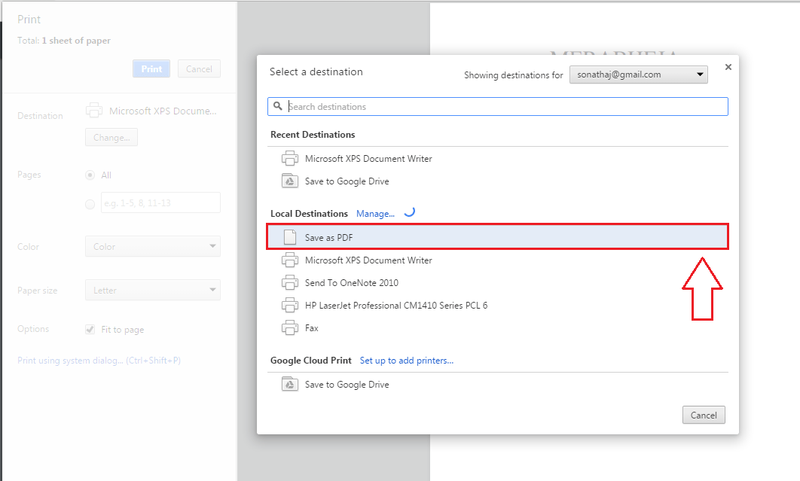Click the Manage... link for local destinations
The image size is (800, 481).
coord(375,214)
